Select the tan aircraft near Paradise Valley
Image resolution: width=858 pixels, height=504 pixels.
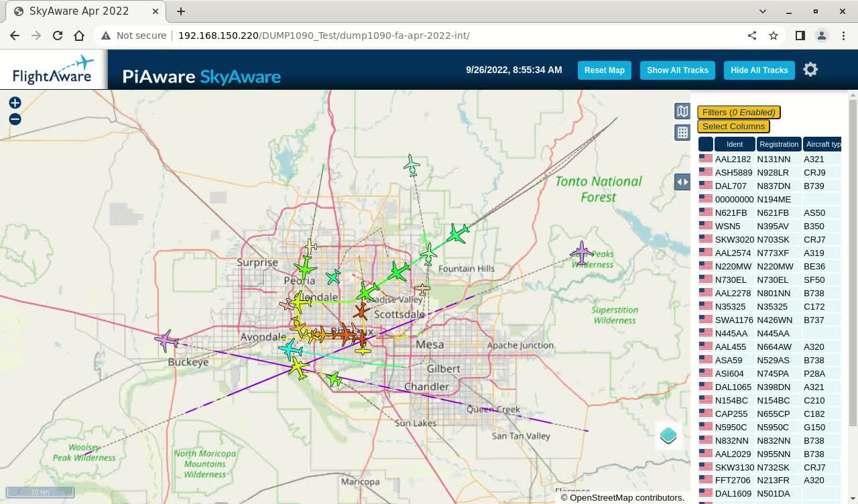(x=422, y=289)
